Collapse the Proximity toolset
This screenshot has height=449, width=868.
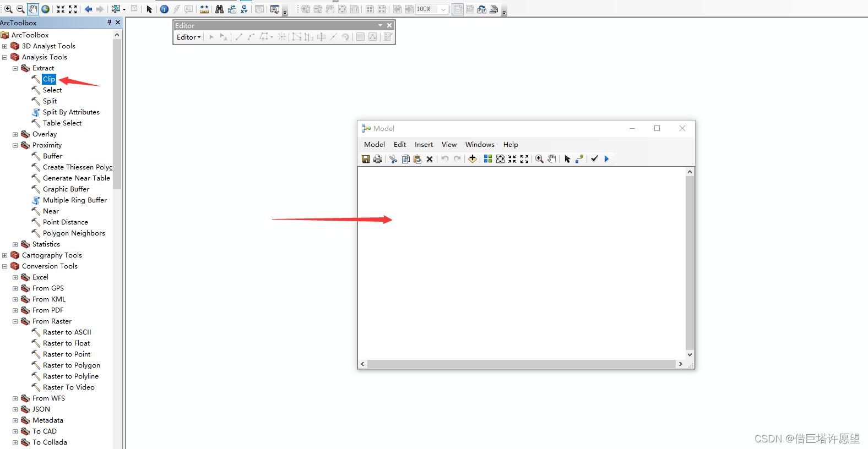15,145
